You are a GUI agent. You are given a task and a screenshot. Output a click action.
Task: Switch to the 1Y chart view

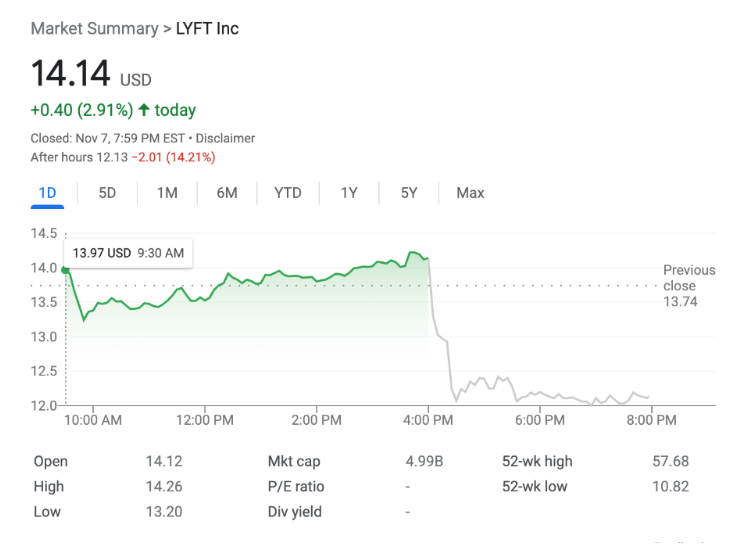pos(348,193)
